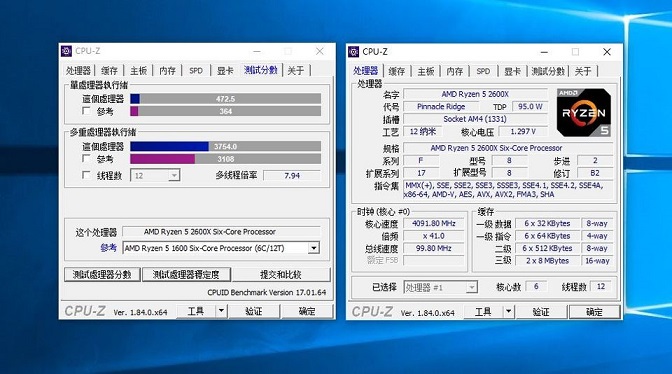
Task: Click the core speed 4091.80 MHz field
Action: (434, 223)
